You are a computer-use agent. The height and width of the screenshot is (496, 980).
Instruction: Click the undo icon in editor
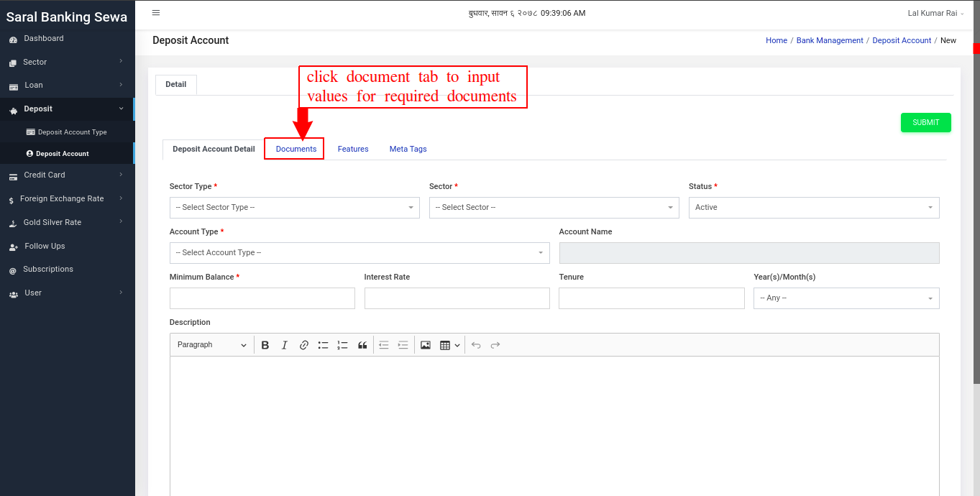click(x=476, y=345)
